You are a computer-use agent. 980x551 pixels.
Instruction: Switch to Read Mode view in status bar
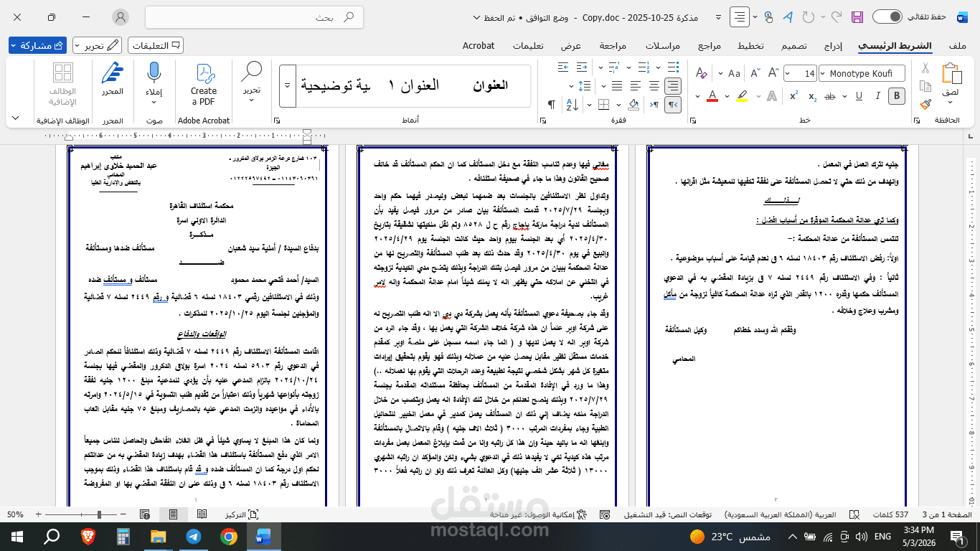[202, 514]
